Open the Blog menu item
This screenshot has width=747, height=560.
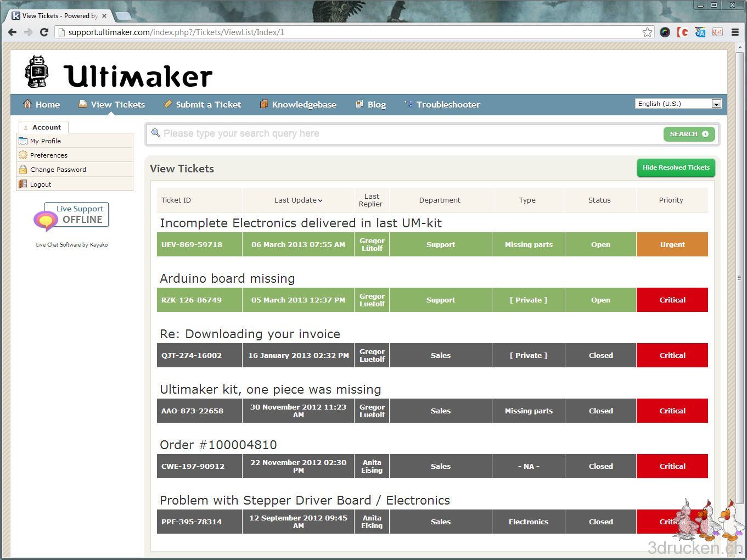click(x=370, y=104)
